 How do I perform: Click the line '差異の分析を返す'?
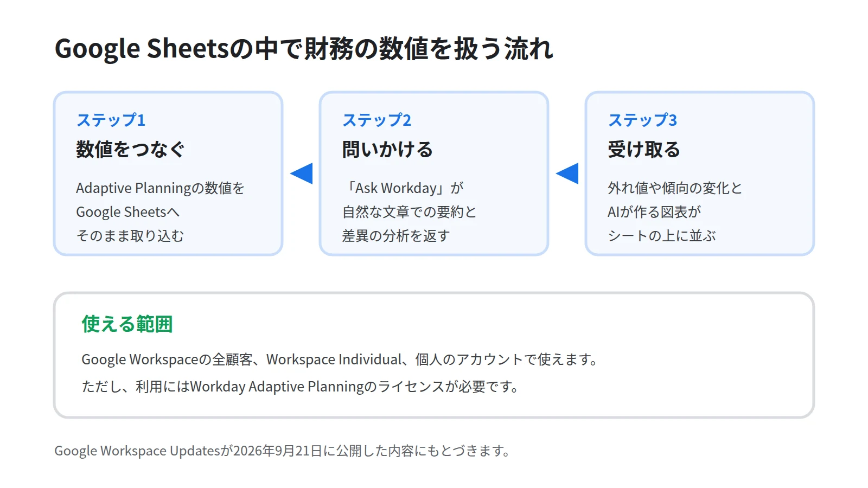coord(396,236)
